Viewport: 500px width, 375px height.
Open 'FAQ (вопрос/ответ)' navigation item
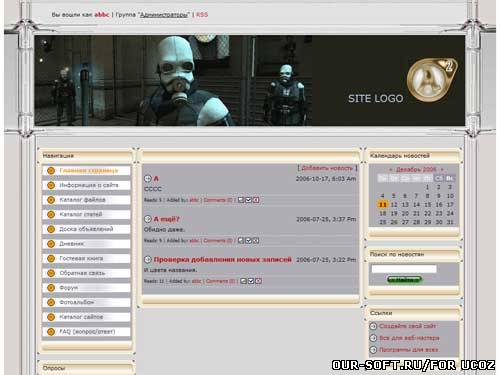click(87, 332)
